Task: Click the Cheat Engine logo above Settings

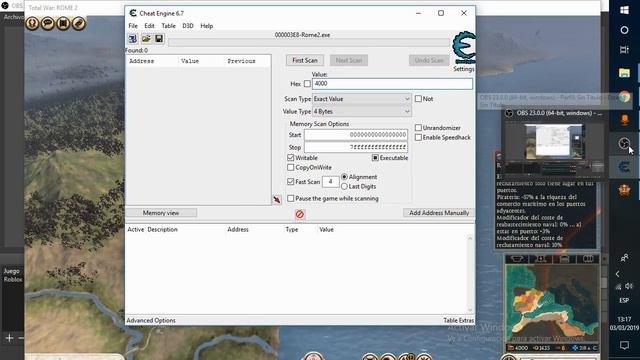Action: (464, 47)
